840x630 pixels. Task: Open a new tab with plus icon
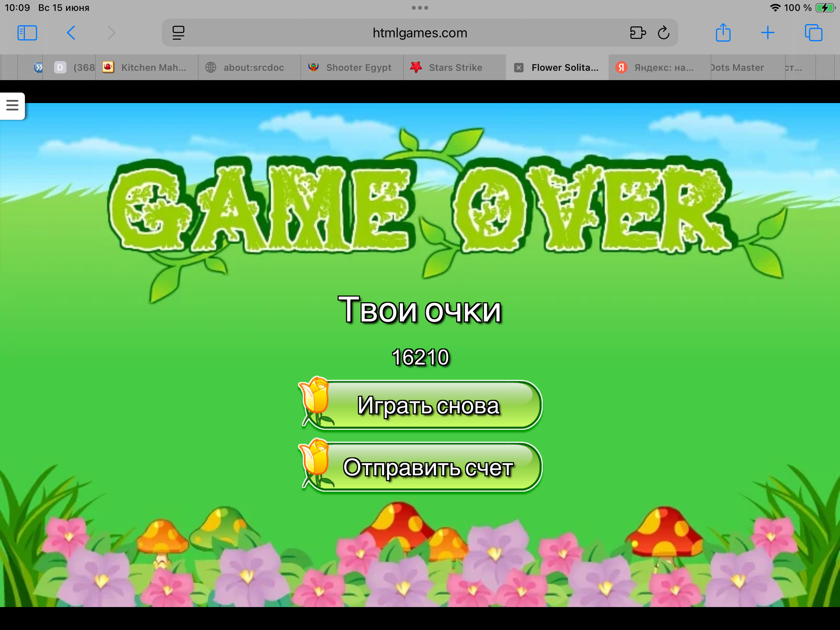768,33
